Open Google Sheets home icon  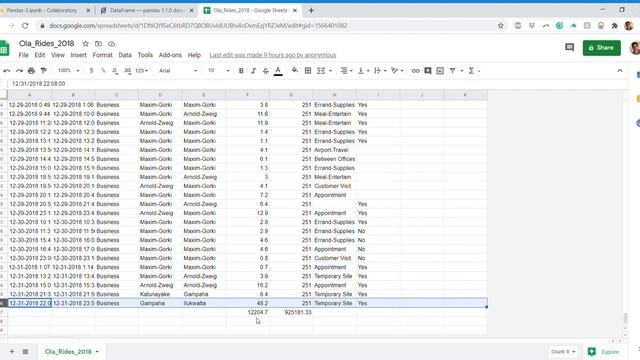[x=4, y=48]
